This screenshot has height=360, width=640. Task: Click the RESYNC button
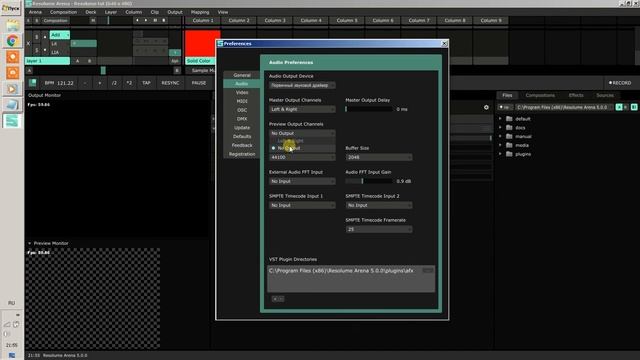[170, 83]
